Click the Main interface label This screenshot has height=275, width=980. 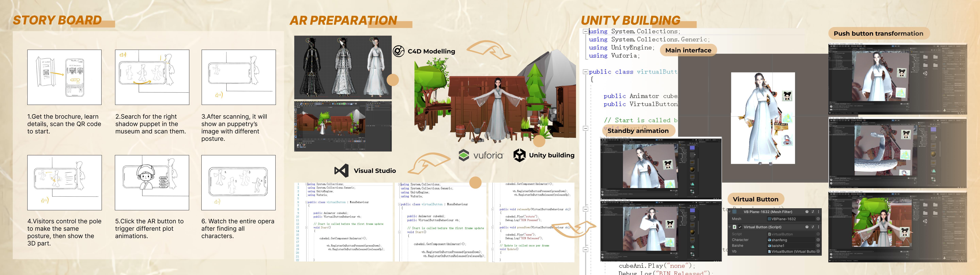688,50
